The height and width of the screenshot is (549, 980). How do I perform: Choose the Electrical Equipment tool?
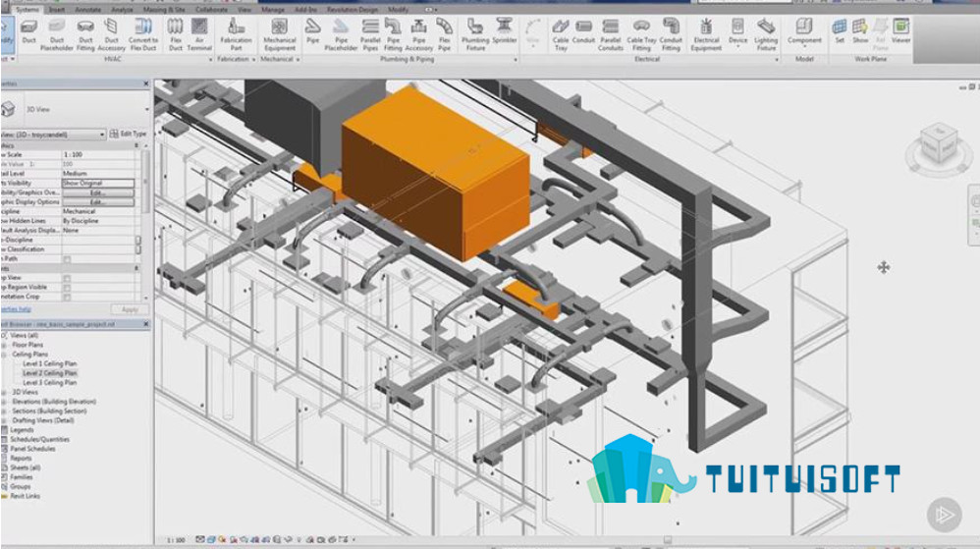(x=706, y=34)
